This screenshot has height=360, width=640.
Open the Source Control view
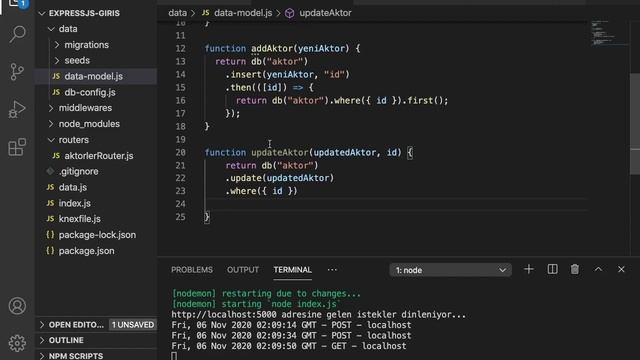coord(17,71)
